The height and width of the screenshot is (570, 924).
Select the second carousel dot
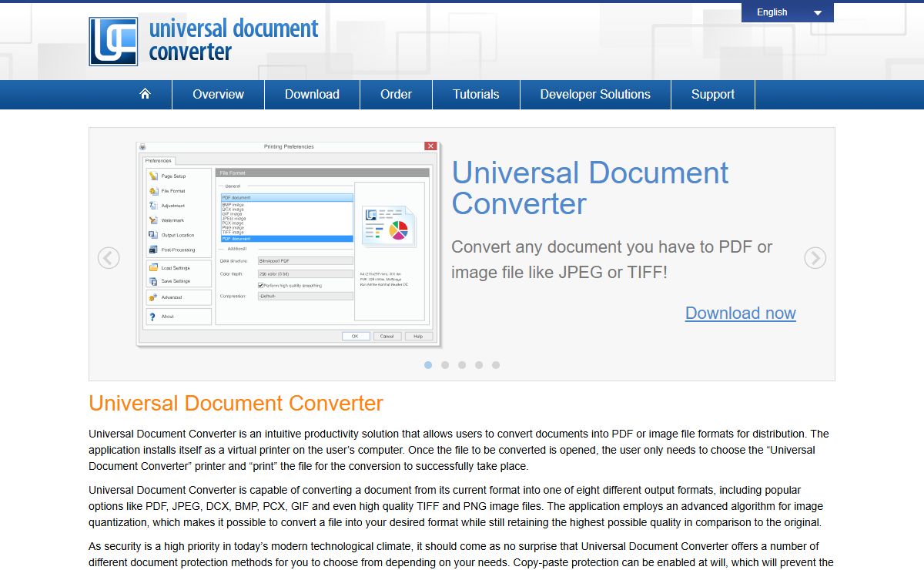(445, 365)
